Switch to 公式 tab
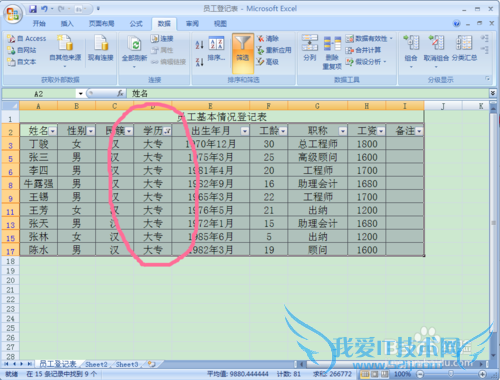 coord(136,23)
